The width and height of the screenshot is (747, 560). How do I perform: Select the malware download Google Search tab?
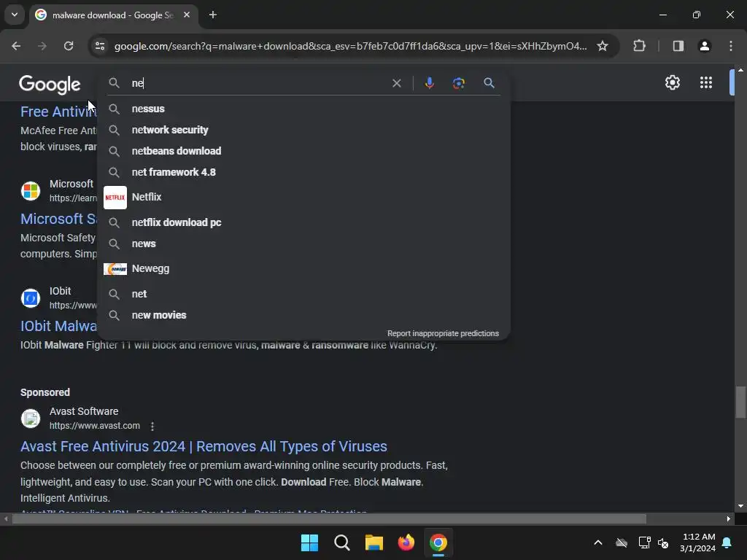coord(112,15)
